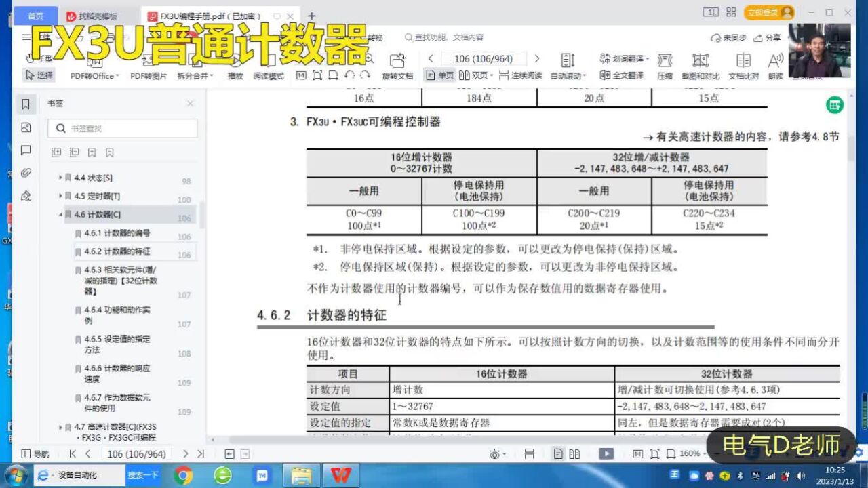Open the 拆分合并 dropdown
The width and height of the screenshot is (868, 488).
tap(195, 76)
